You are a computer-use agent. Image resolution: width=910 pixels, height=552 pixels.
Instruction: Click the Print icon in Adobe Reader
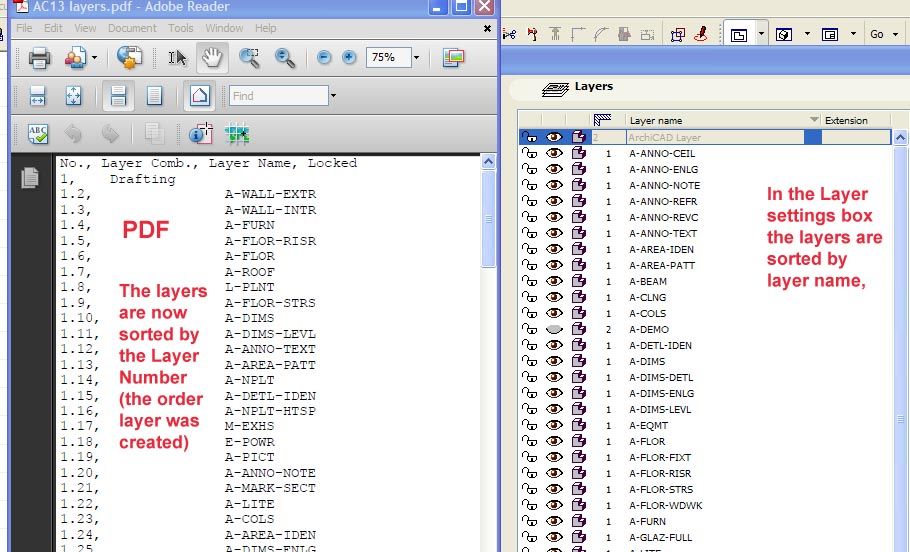(x=39, y=57)
